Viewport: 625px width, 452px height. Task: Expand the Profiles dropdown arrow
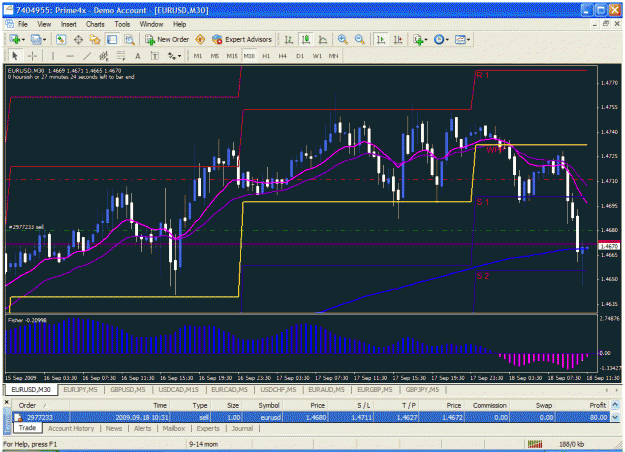point(44,40)
